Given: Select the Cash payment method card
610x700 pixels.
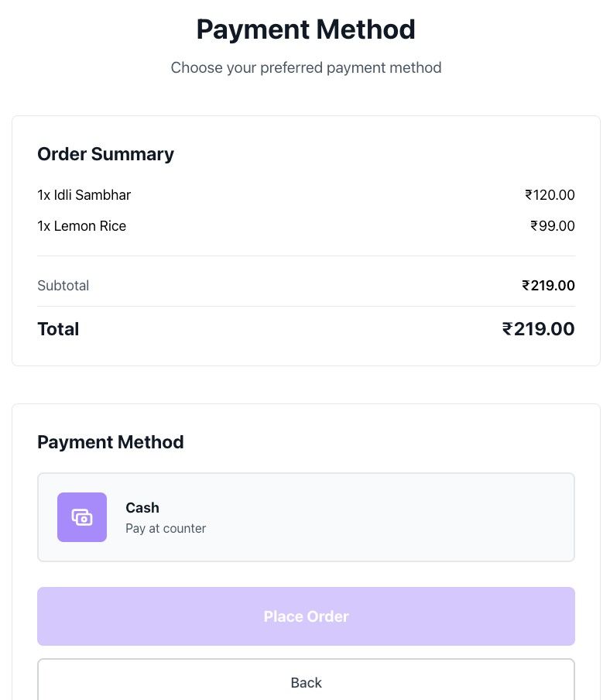Looking at the screenshot, I should [306, 516].
